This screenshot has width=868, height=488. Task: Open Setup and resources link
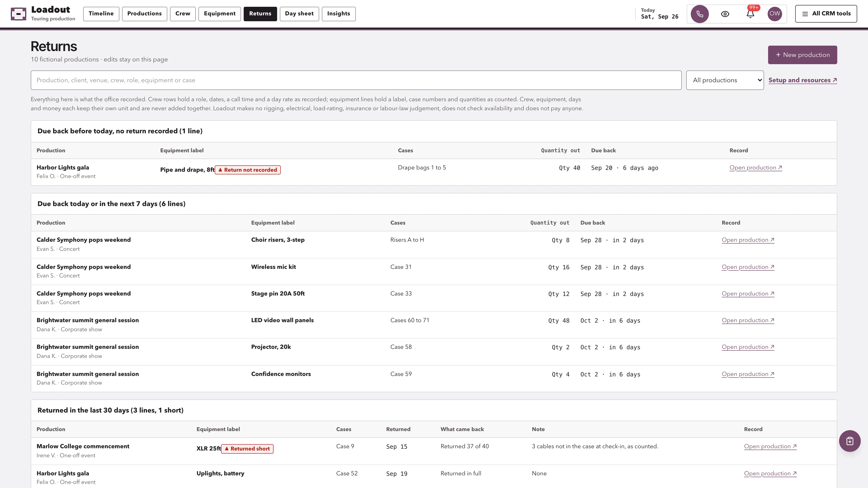click(803, 80)
